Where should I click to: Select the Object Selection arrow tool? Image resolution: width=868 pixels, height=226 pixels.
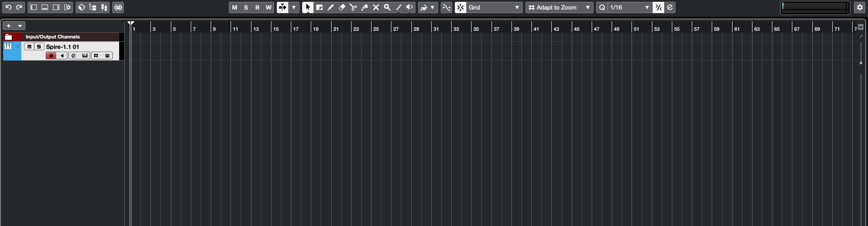pos(308,7)
